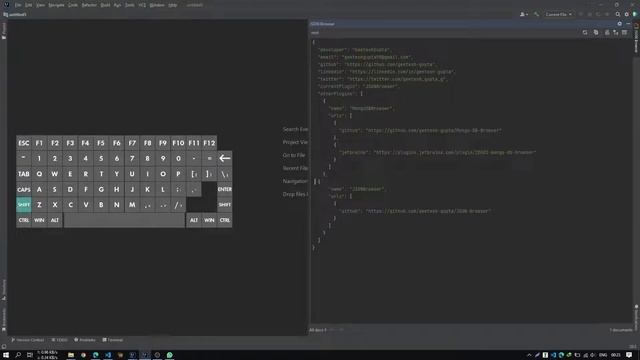Open File Explorer from the taskbar
The height and width of the screenshot is (360, 640).
(71, 355)
